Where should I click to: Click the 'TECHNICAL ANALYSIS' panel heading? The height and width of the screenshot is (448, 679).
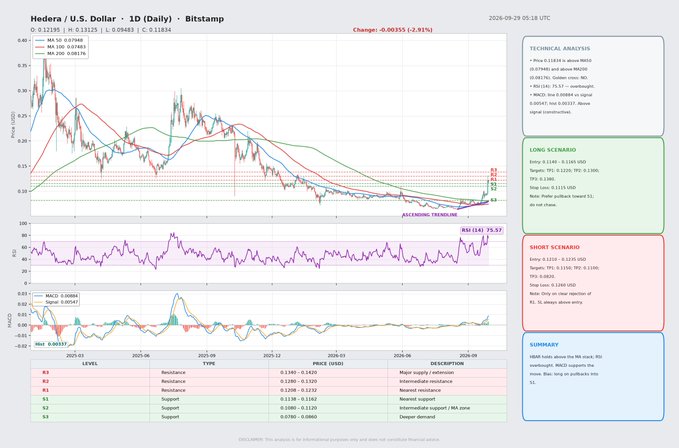tap(559, 48)
